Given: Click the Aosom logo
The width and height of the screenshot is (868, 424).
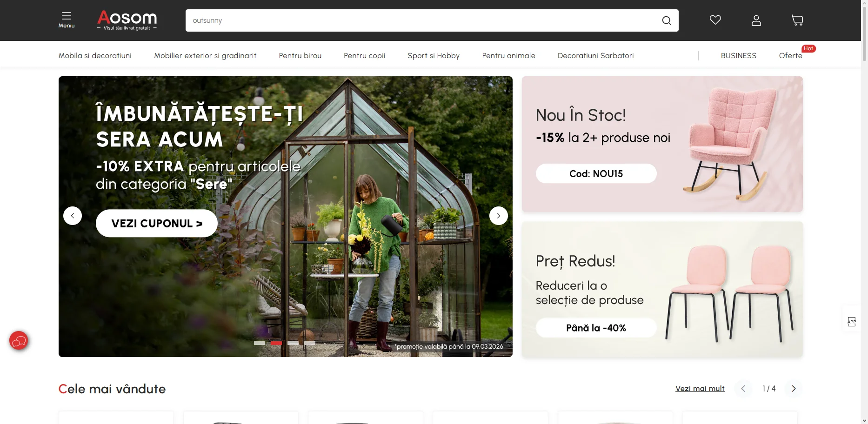Looking at the screenshot, I should point(127,20).
